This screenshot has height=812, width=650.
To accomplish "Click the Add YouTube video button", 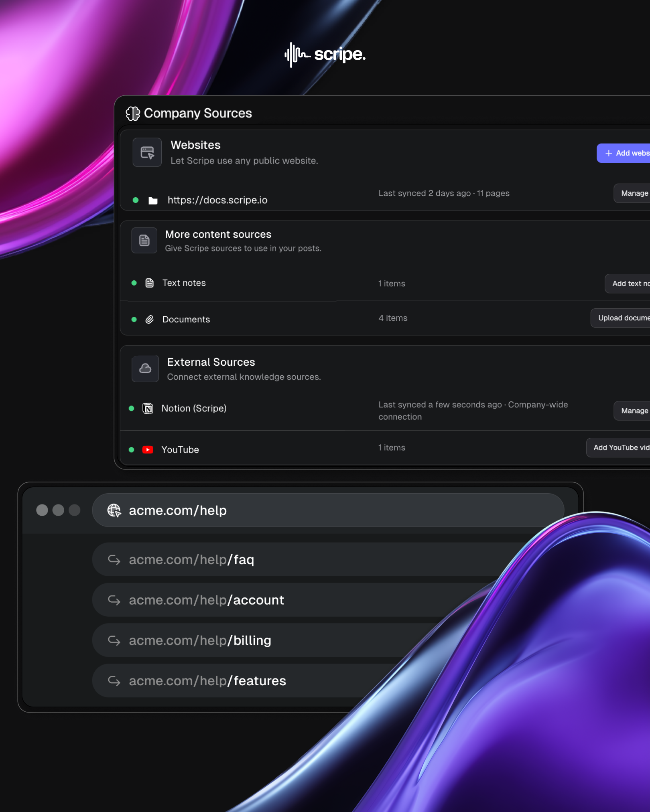I will [x=618, y=448].
